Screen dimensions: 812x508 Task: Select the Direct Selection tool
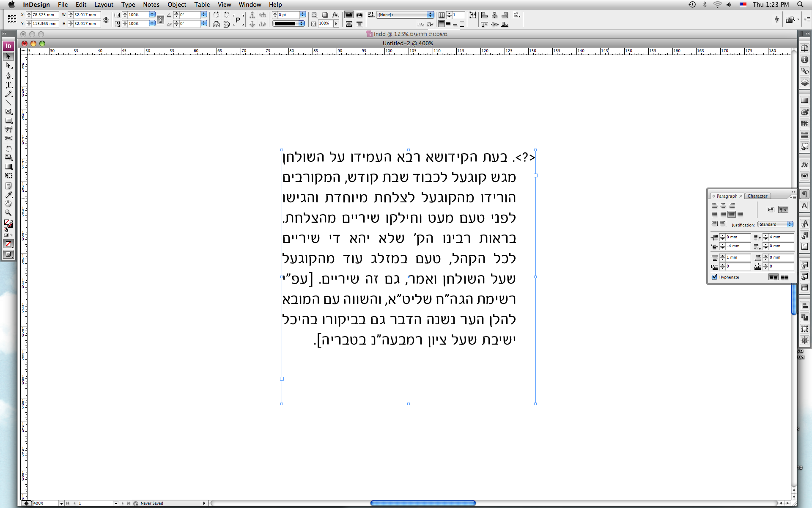point(8,66)
